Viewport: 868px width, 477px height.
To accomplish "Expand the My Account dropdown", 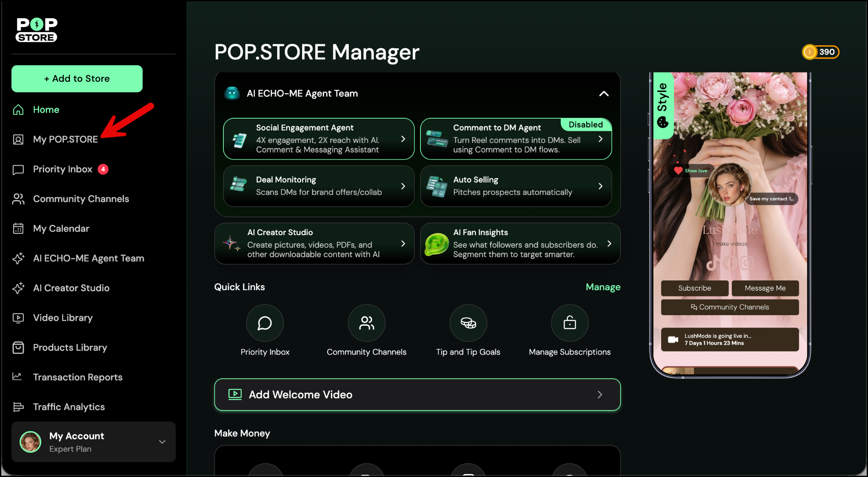I will point(162,442).
